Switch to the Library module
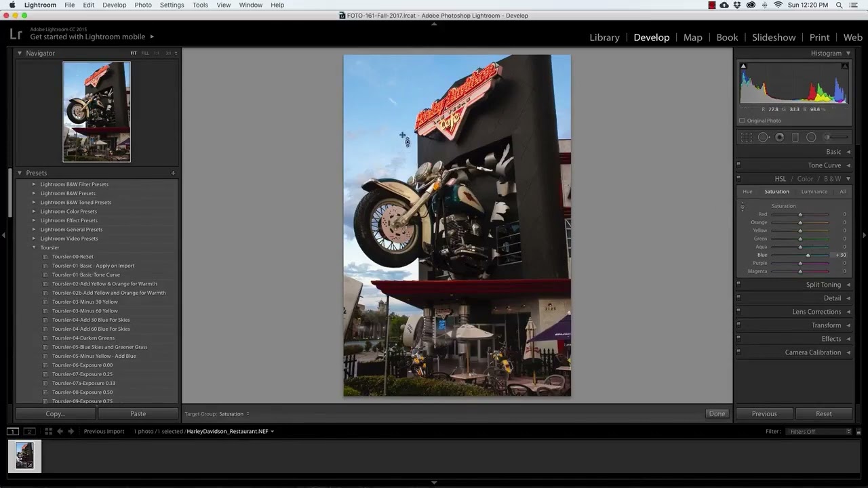Image resolution: width=868 pixels, height=488 pixels. tap(604, 37)
